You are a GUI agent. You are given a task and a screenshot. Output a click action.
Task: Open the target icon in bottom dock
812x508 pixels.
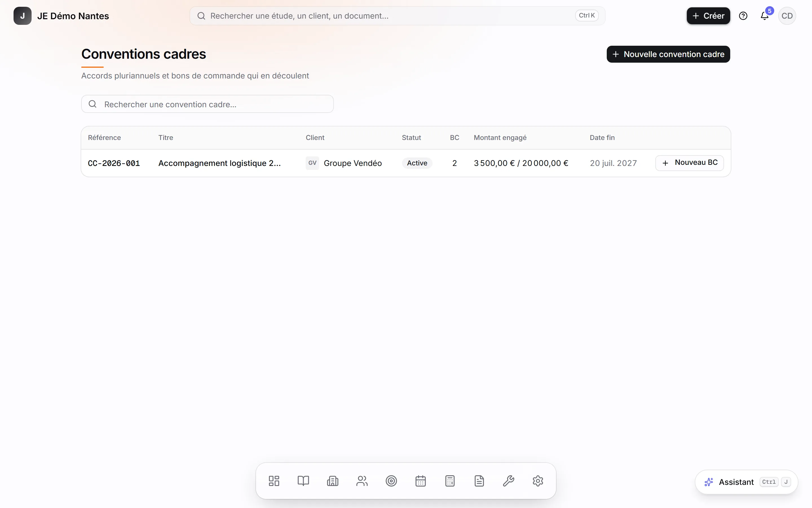(391, 481)
